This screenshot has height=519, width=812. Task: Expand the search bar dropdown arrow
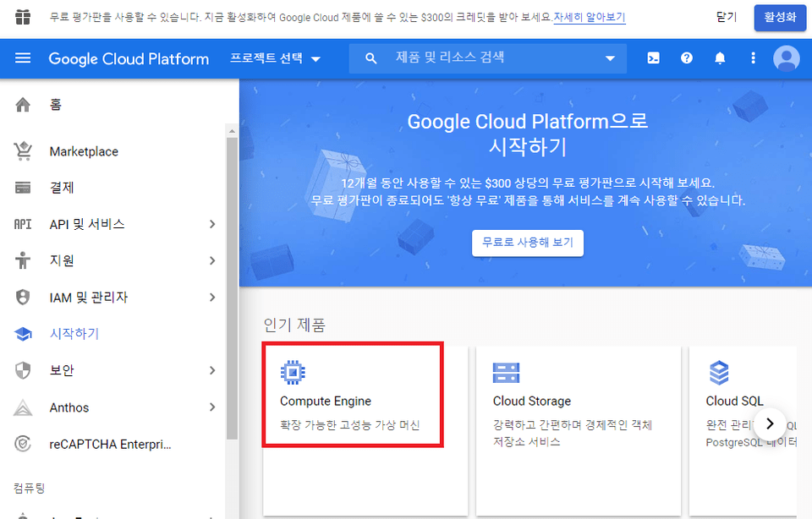pyautogui.click(x=610, y=58)
